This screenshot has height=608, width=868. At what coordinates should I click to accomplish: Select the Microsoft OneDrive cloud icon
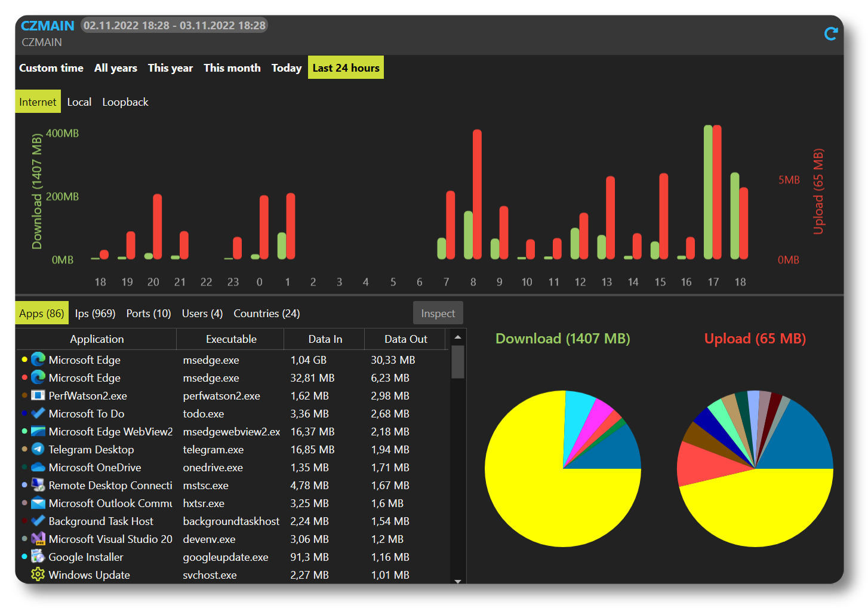point(38,467)
